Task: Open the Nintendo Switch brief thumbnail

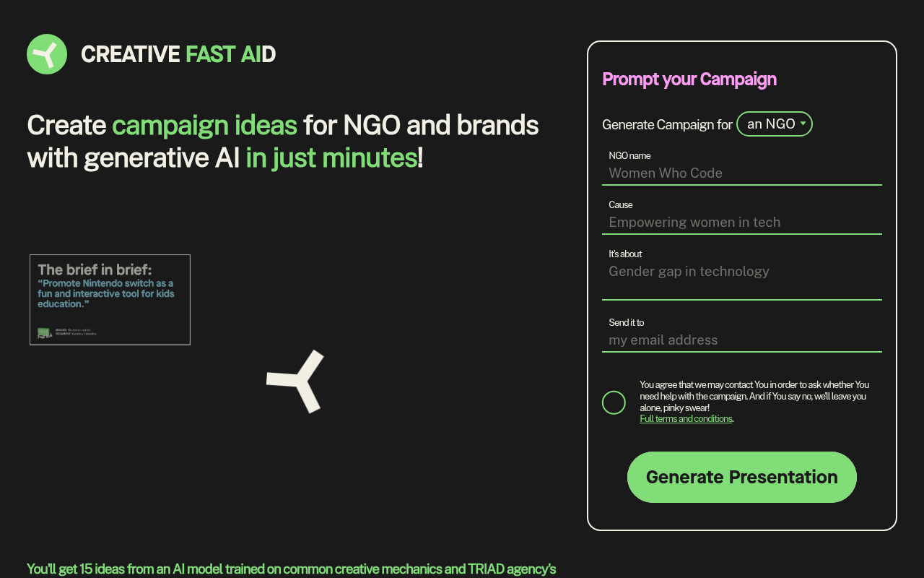Action: pos(110,299)
